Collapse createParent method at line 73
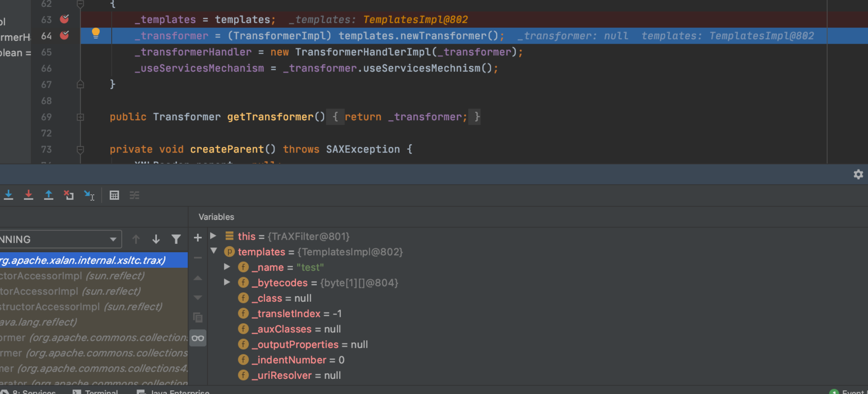Screen dimensions: 868x394 (80, 149)
